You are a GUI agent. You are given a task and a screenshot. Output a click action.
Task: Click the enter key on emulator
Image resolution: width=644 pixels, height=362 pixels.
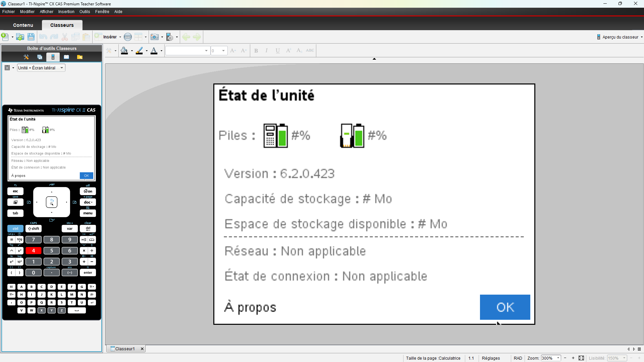coord(88,273)
